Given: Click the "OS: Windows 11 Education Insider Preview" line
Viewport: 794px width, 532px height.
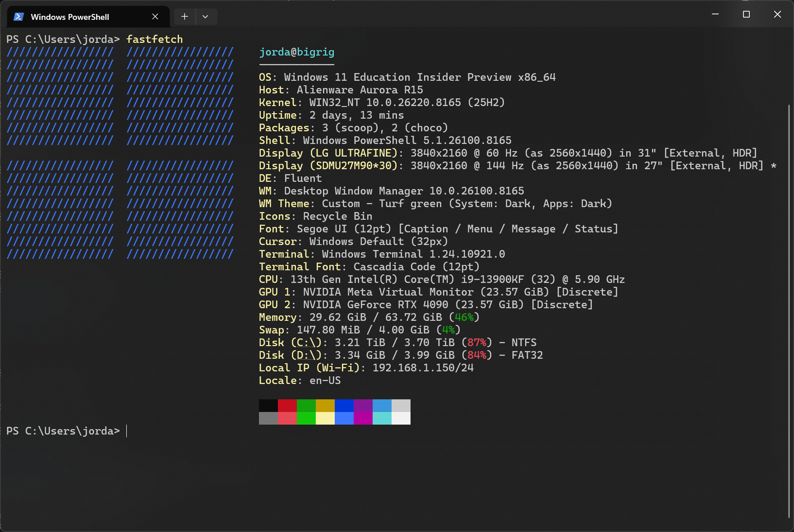Looking at the screenshot, I should click(x=407, y=77).
